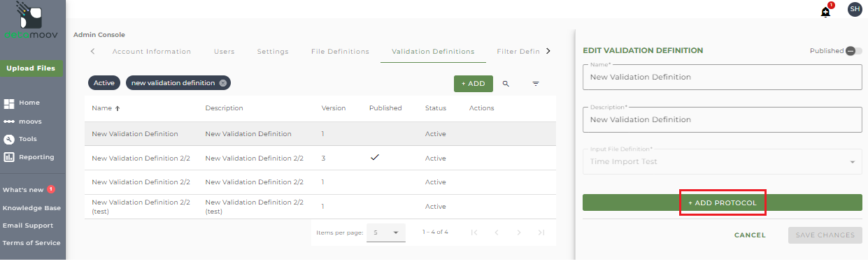Open version 3 link in table
868x266 pixels.
click(x=323, y=158)
